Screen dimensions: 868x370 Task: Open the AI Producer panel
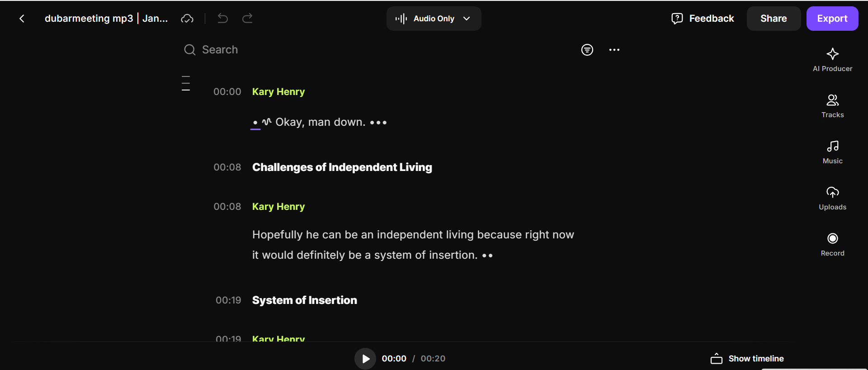pos(832,60)
